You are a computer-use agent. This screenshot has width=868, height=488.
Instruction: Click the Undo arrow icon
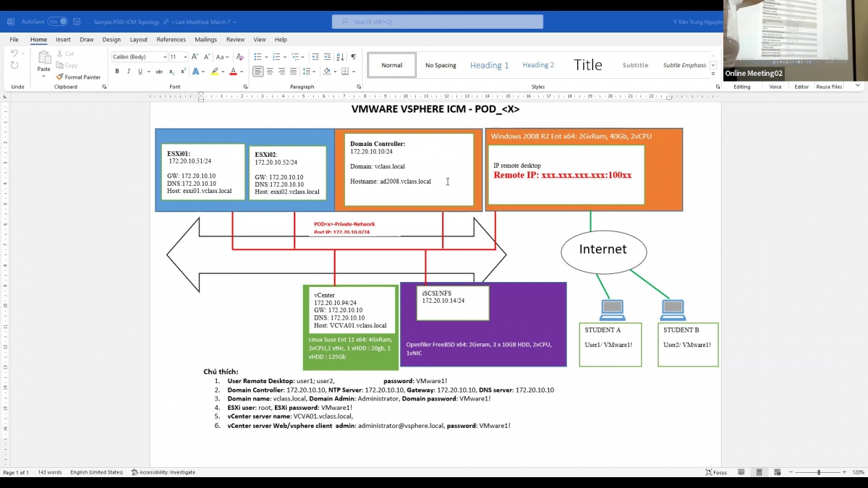coord(14,53)
